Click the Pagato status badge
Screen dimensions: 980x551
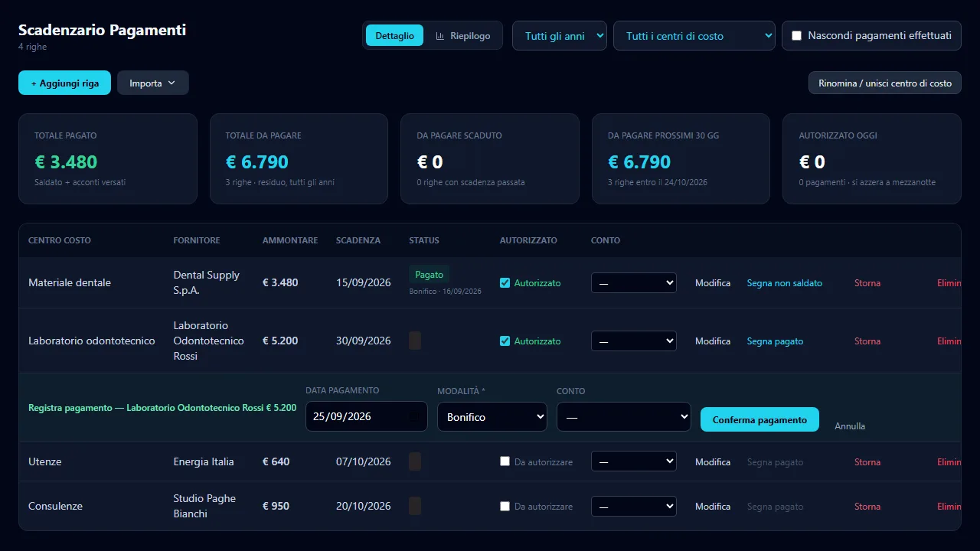click(430, 274)
